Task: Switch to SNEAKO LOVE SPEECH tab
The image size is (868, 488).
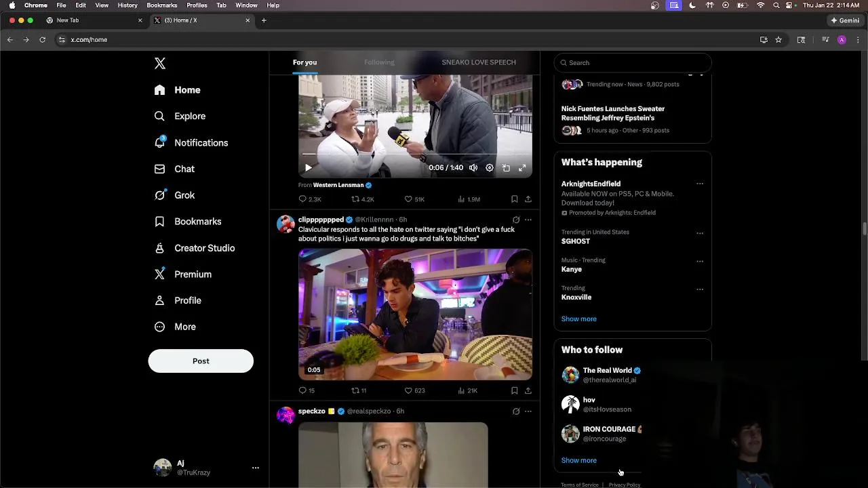Action: coord(479,62)
